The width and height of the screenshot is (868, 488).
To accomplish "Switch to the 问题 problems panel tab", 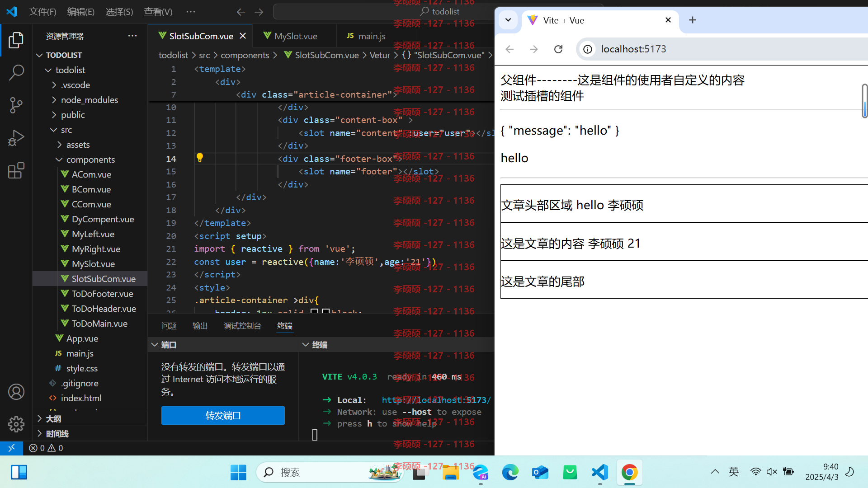I will pos(169,326).
